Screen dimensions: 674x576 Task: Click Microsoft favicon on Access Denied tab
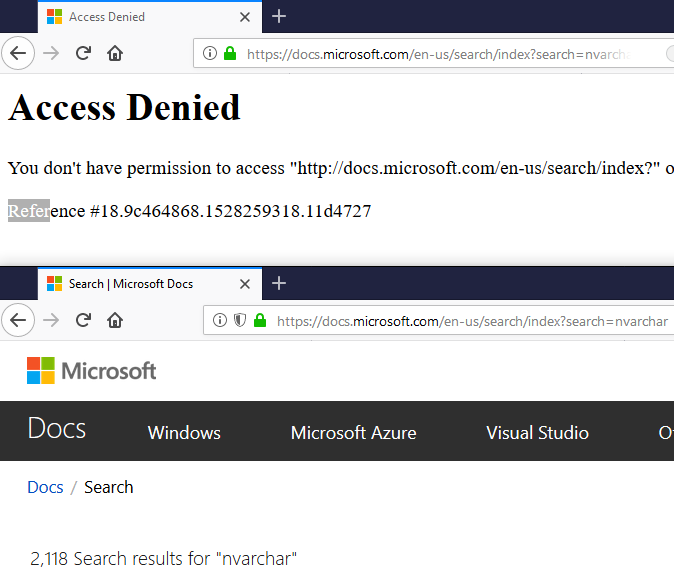click(x=55, y=17)
